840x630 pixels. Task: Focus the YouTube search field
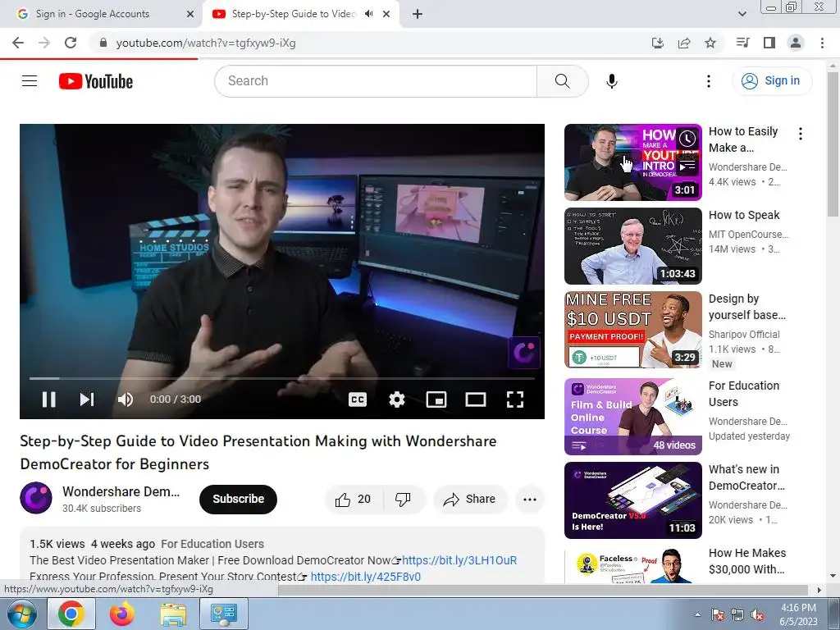(x=376, y=81)
